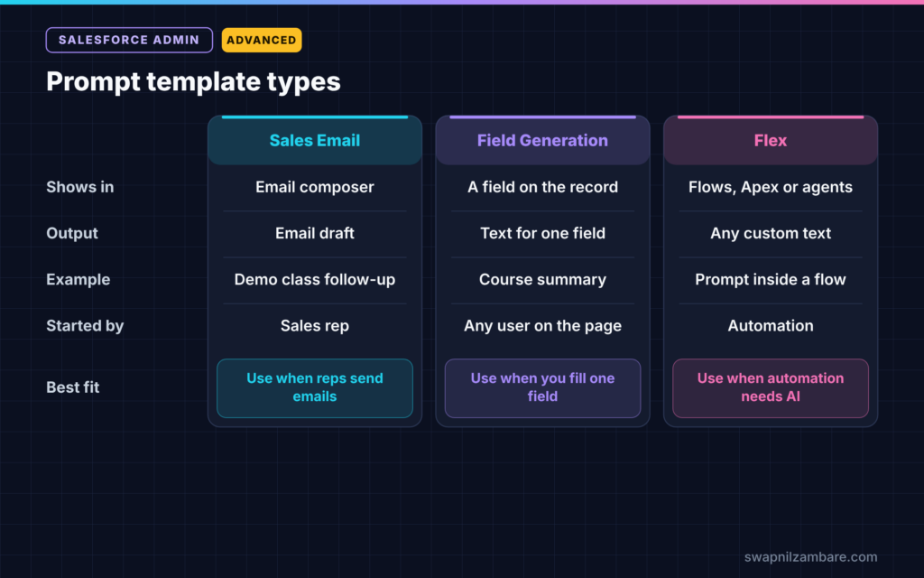Click the ADVANCED yellow badge

click(262, 40)
